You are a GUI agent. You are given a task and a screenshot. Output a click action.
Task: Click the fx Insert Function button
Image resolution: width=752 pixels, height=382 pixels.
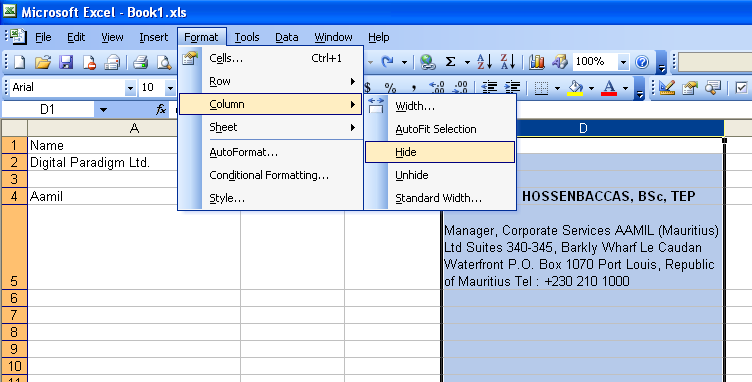click(x=161, y=110)
